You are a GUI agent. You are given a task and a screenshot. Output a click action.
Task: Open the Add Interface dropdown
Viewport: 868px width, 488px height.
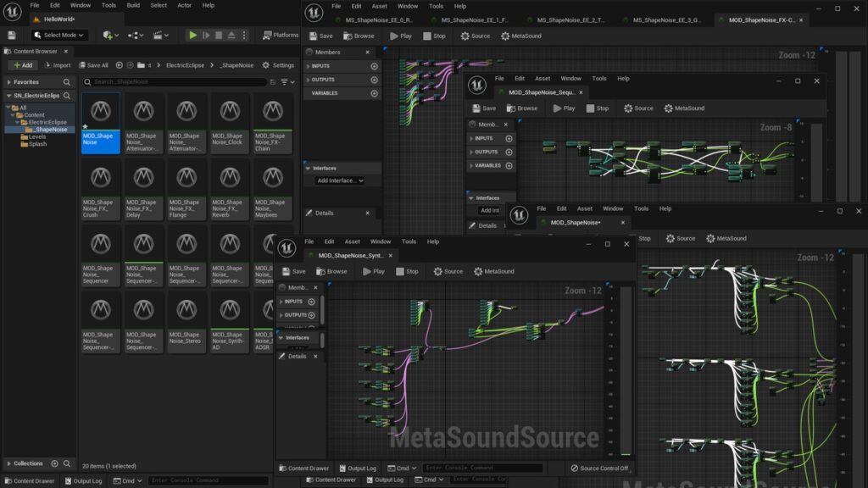tap(339, 180)
